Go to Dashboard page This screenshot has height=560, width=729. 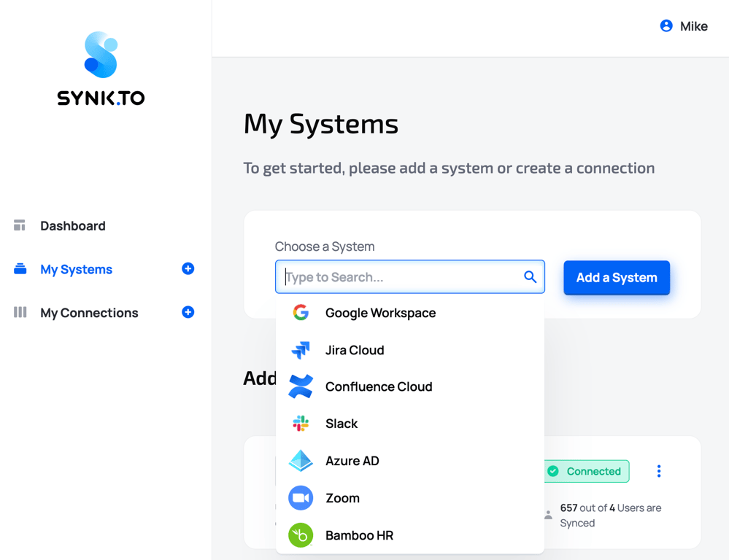coord(73,226)
